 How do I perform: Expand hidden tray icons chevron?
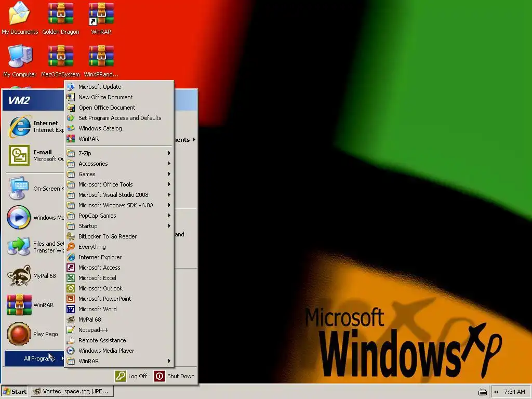click(496, 392)
